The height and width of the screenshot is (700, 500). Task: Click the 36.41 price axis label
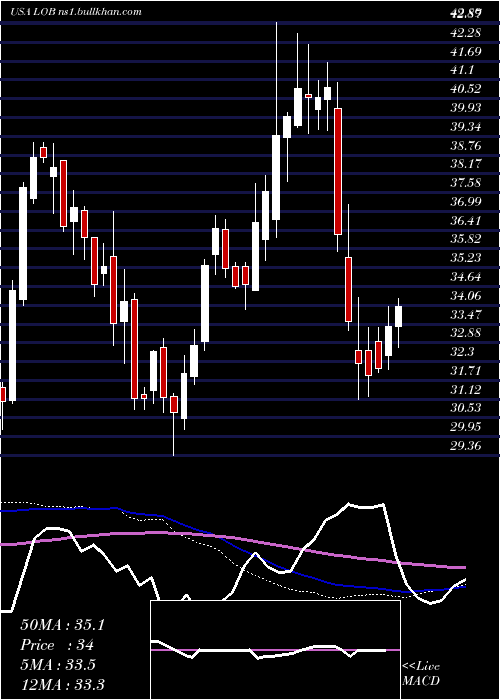[466, 221]
